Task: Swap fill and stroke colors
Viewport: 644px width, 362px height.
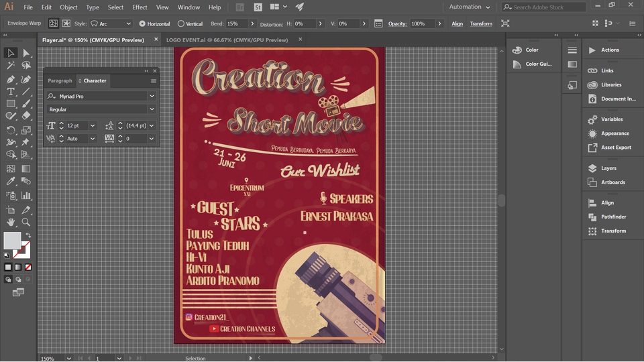Action: [28, 235]
